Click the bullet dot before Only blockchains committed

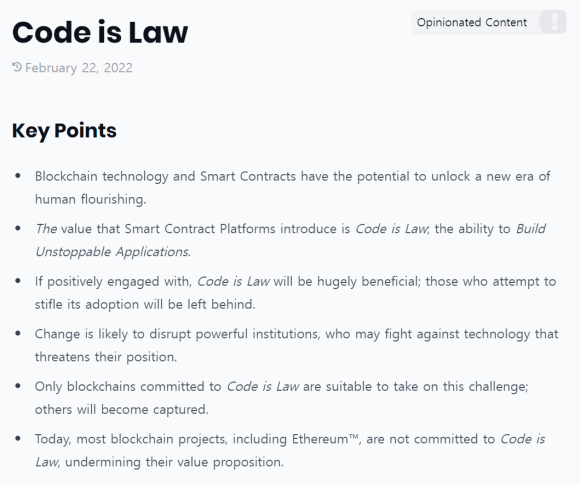18,386
